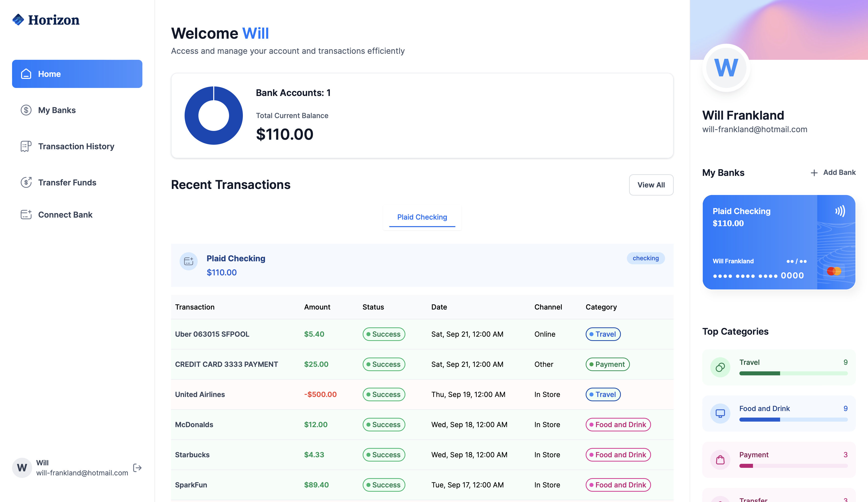Screen dimensions: 868x502
Task: Select the Plaid Checking tab
Action: [x=422, y=217]
